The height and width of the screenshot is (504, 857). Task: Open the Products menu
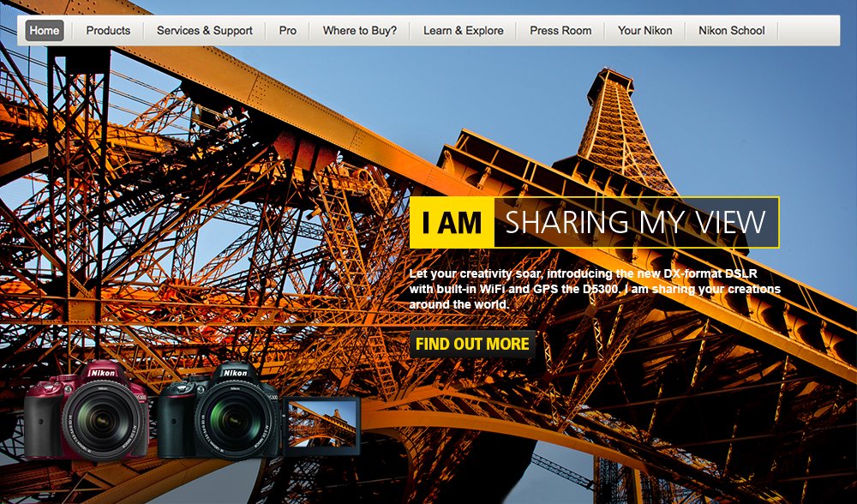tap(108, 31)
